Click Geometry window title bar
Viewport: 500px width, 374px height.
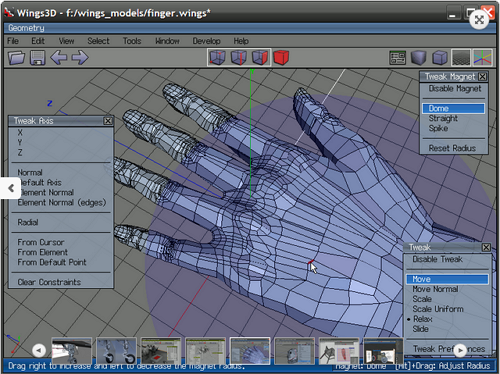(250, 28)
